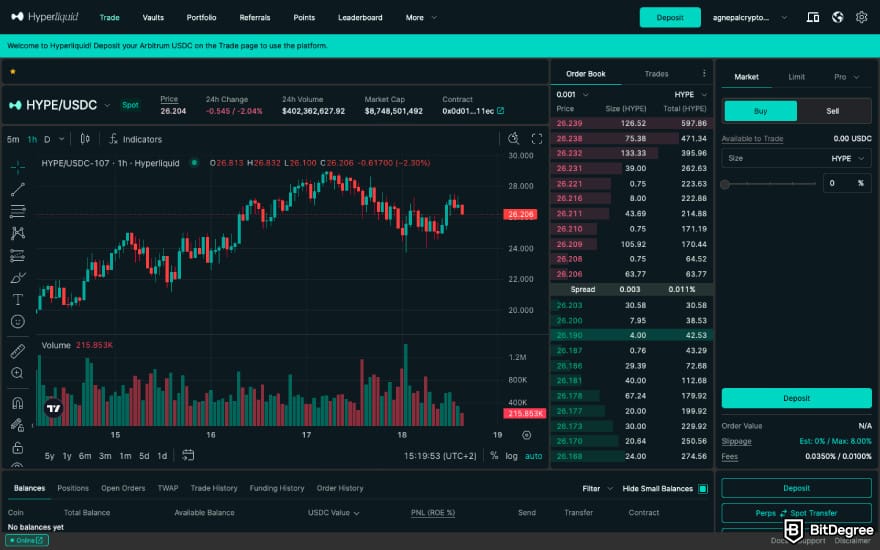This screenshot has height=550, width=880.
Task: Open chart price scale settings gear
Action: tap(526, 435)
